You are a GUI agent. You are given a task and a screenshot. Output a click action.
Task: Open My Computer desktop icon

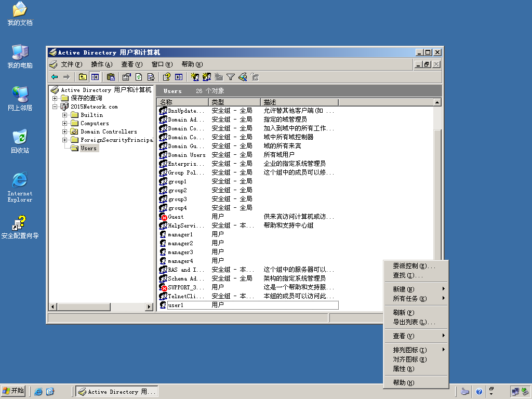coord(20,56)
